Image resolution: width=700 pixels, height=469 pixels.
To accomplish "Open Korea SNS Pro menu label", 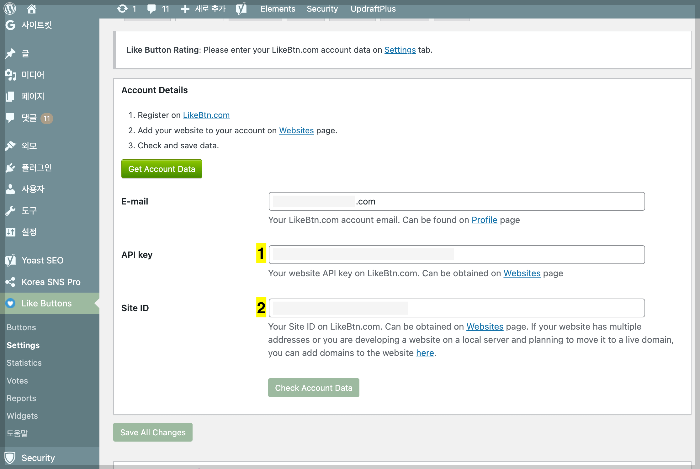I will (51, 282).
